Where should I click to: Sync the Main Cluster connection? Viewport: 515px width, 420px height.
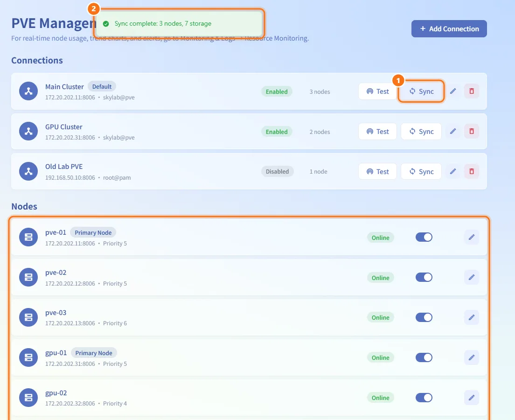pos(421,91)
